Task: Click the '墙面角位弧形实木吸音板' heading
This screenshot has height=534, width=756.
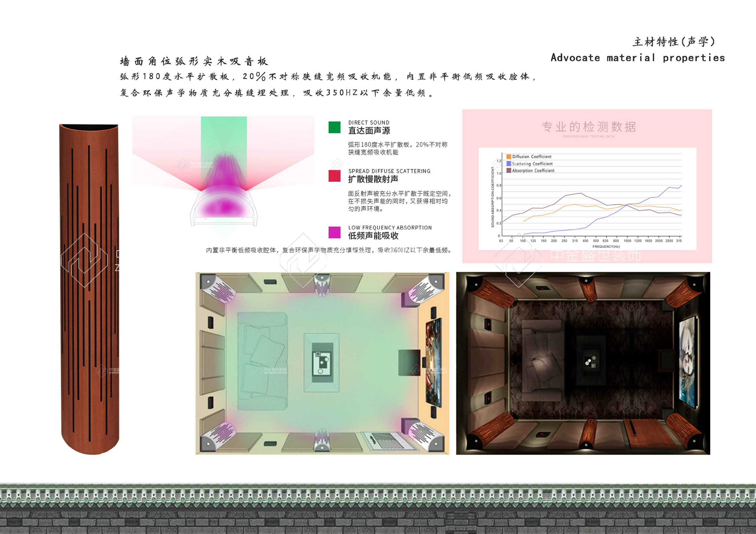Action: coord(194,61)
